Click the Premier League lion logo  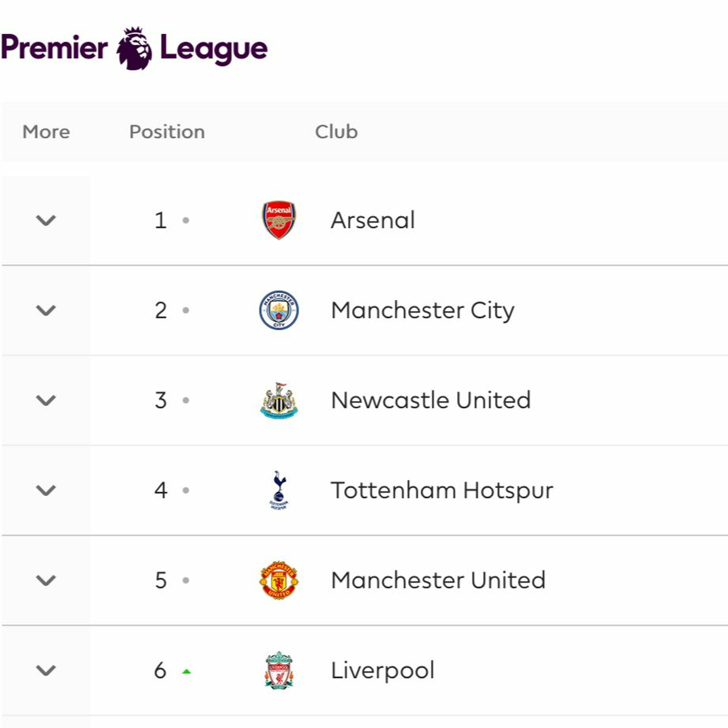[x=134, y=48]
